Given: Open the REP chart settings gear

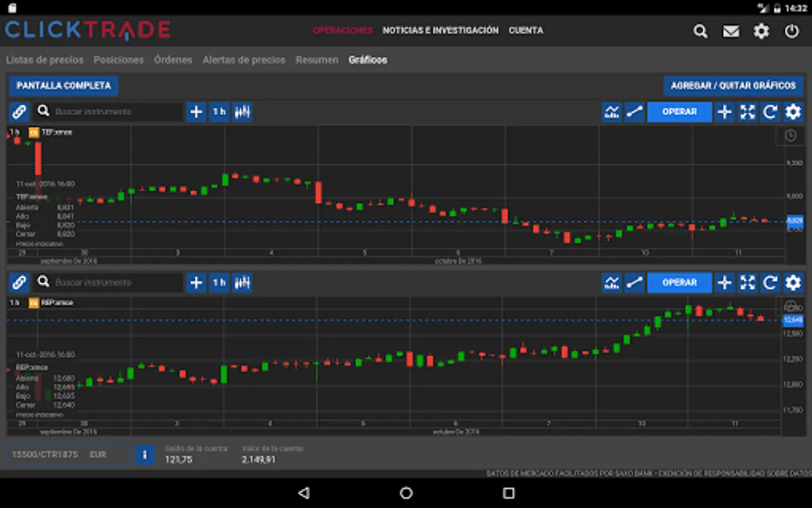Looking at the screenshot, I should click(793, 282).
